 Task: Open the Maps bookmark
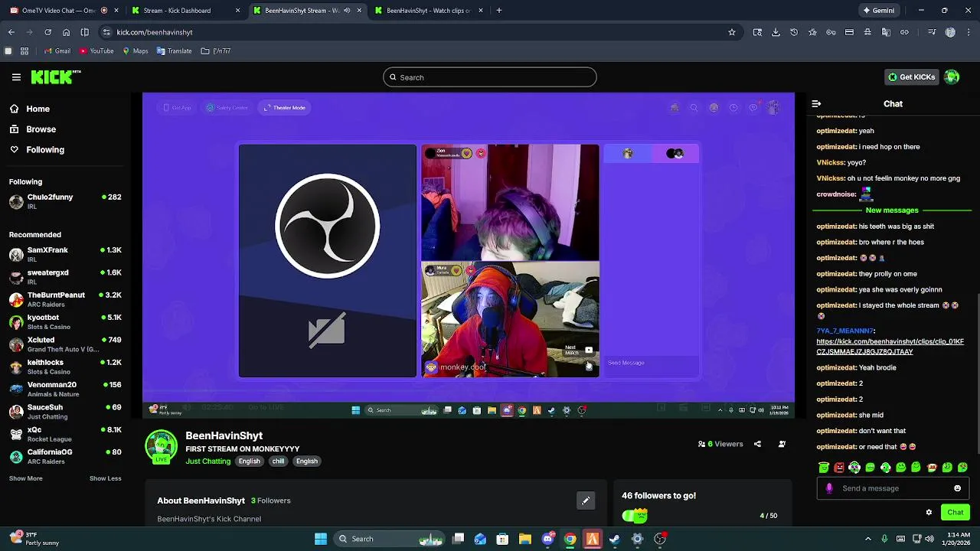pos(135,51)
